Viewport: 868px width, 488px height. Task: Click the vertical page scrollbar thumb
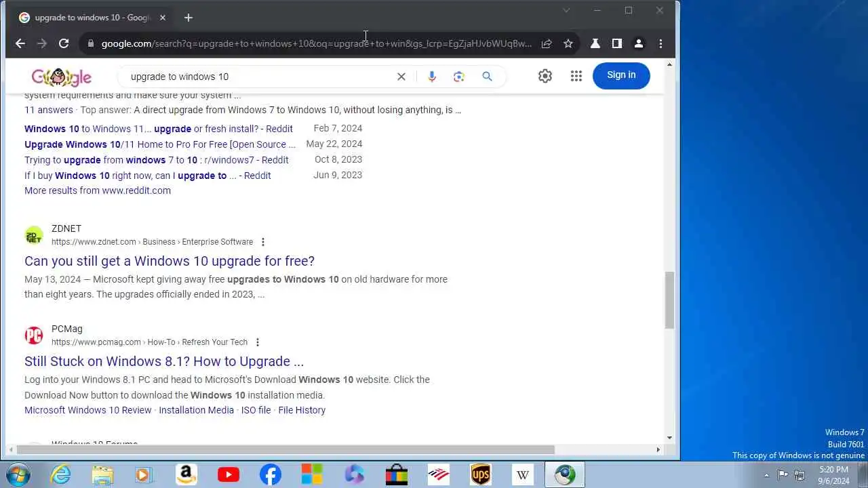pos(670,300)
